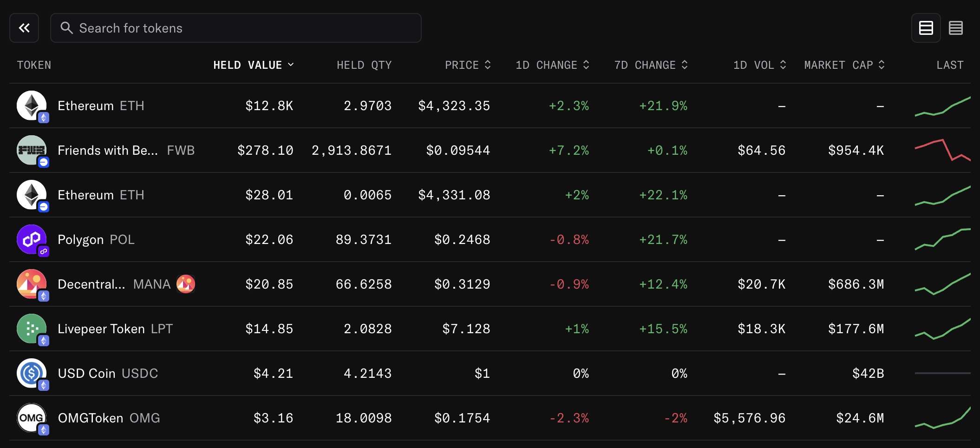Click held value $12.8K
This screenshot has width=980, height=448.
269,106
